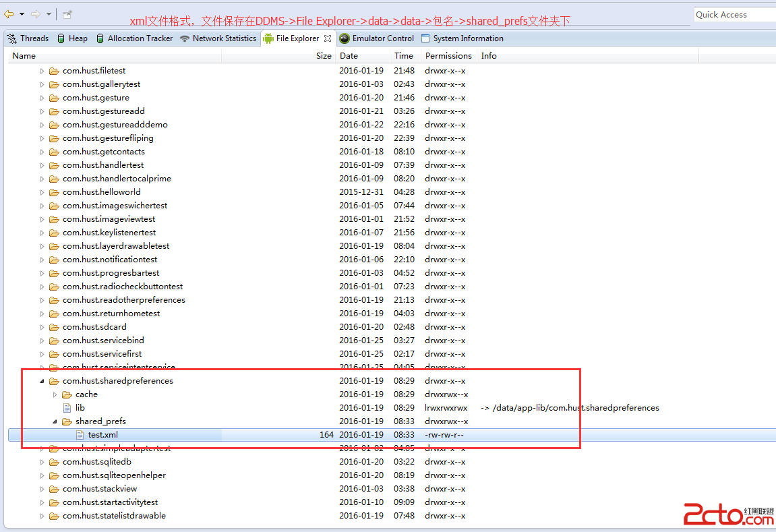Click the shared_prefs folder icon
The height and width of the screenshot is (532, 776).
[x=67, y=421]
